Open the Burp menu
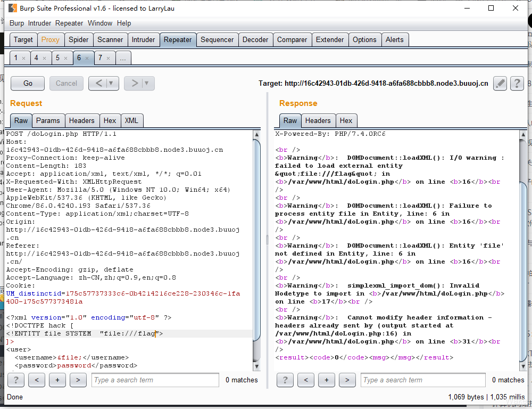This screenshot has width=532, height=409. coord(16,23)
